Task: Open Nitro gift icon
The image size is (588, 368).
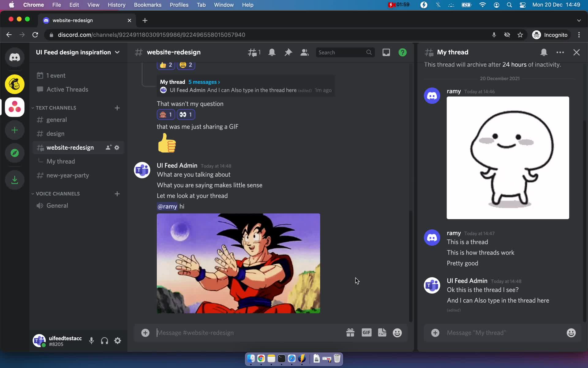Action: click(x=350, y=333)
